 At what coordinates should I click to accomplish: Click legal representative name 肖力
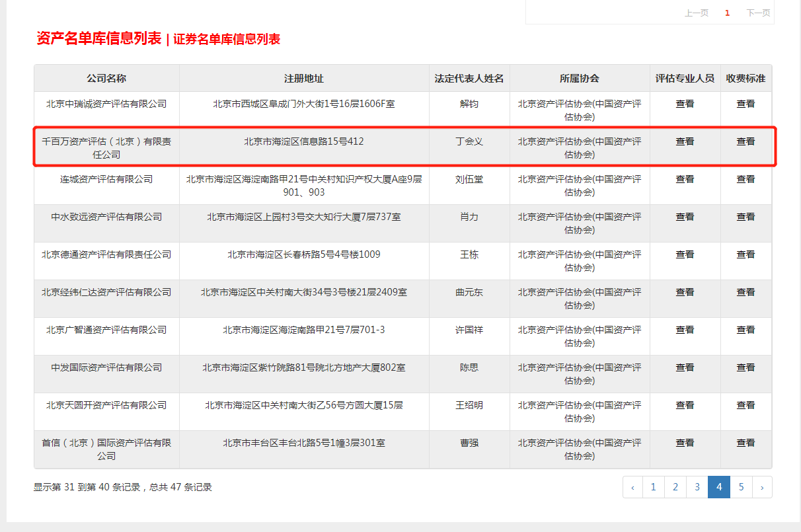[469, 217]
